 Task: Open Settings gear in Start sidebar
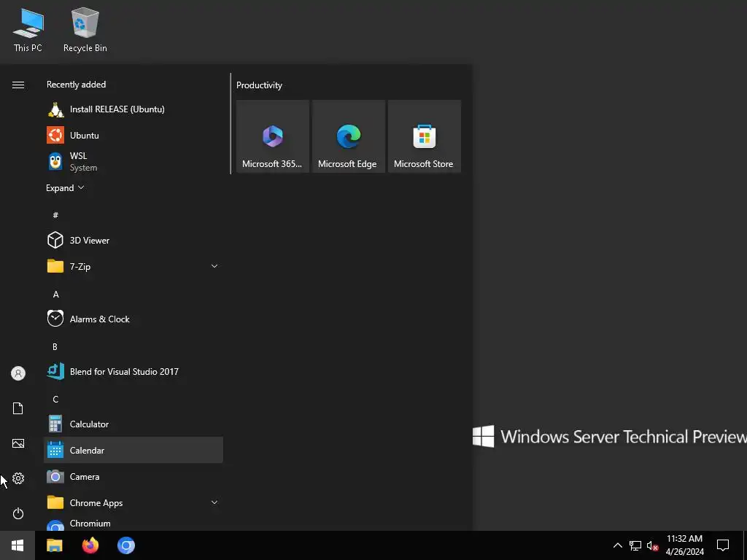[18, 478]
